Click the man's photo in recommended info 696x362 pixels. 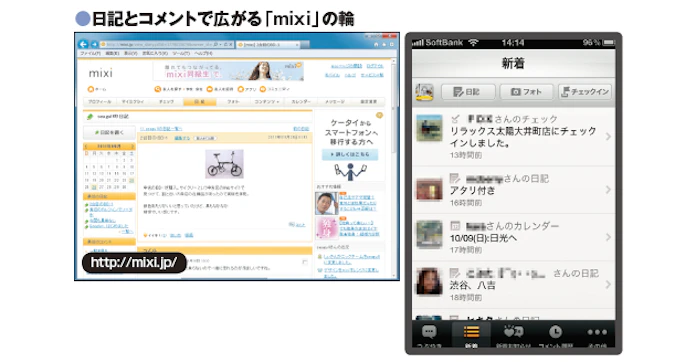326,203
